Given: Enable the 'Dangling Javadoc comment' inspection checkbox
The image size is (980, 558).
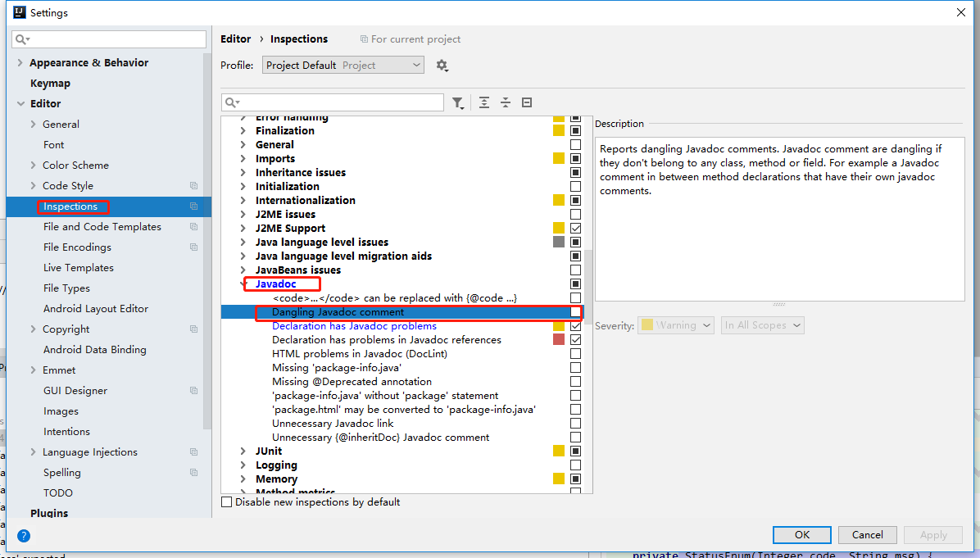Looking at the screenshot, I should pyautogui.click(x=575, y=311).
